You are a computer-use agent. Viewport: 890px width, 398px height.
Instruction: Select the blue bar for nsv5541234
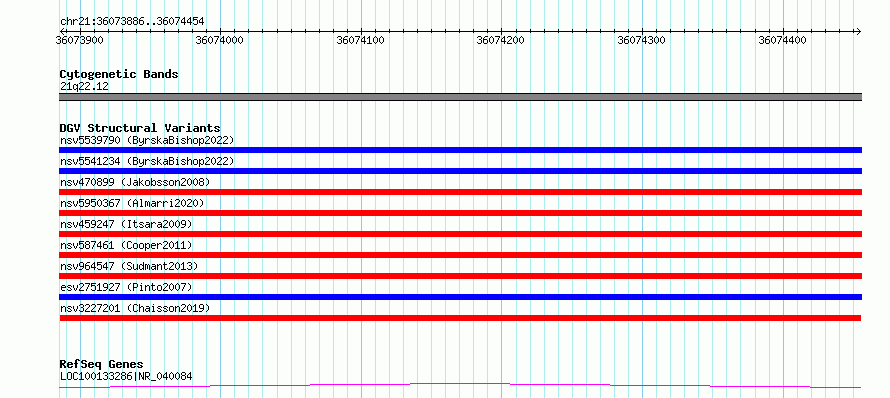point(460,171)
